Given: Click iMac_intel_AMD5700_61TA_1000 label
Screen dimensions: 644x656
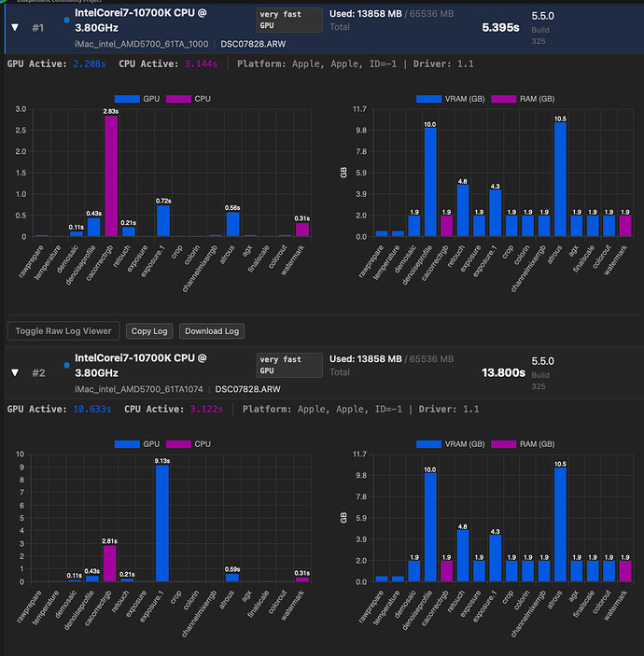Looking at the screenshot, I should pyautogui.click(x=142, y=44).
